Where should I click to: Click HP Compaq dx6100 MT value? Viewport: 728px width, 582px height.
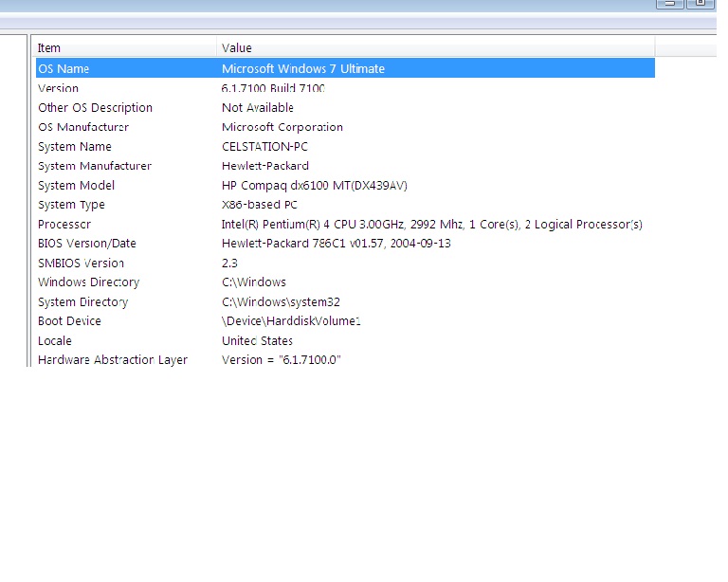coord(315,185)
